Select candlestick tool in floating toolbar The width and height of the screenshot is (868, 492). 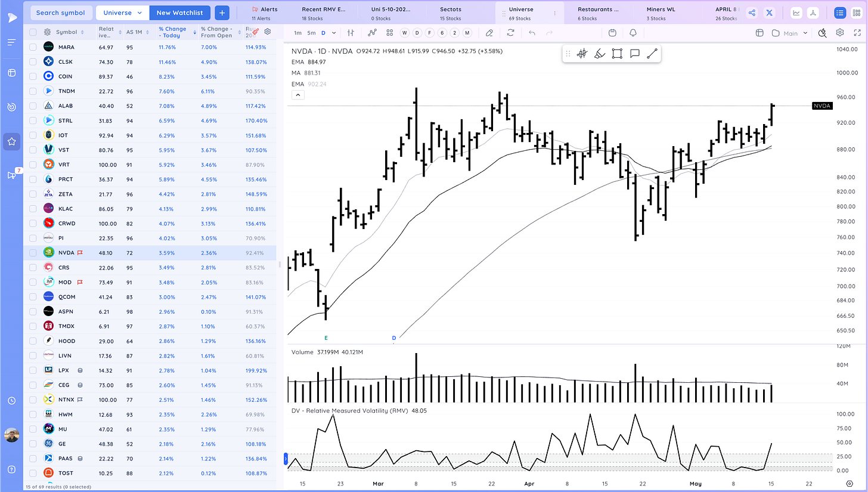(582, 54)
